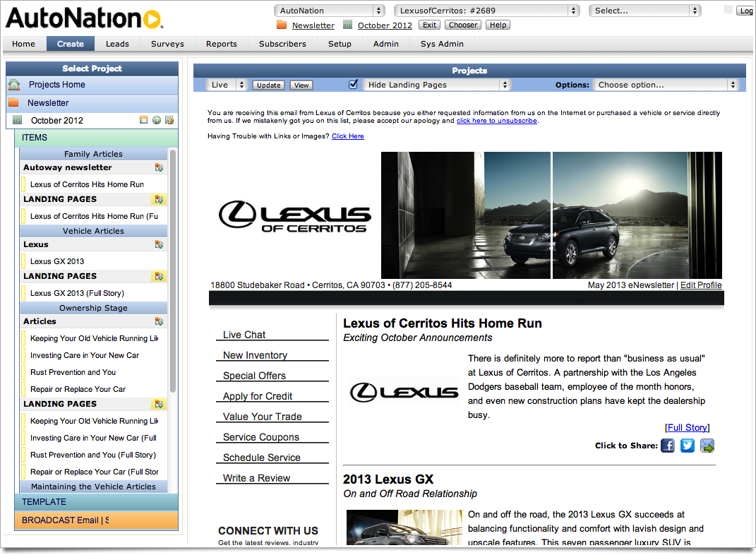Click the add icon on LANDING PAGES under Ownership Stage
Screen dimensions: 756x555
coord(159,404)
